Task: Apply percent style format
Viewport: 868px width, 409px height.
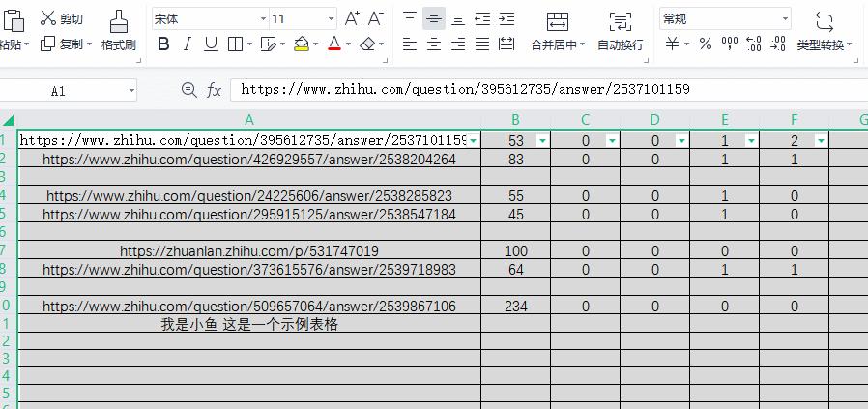Action: click(706, 44)
